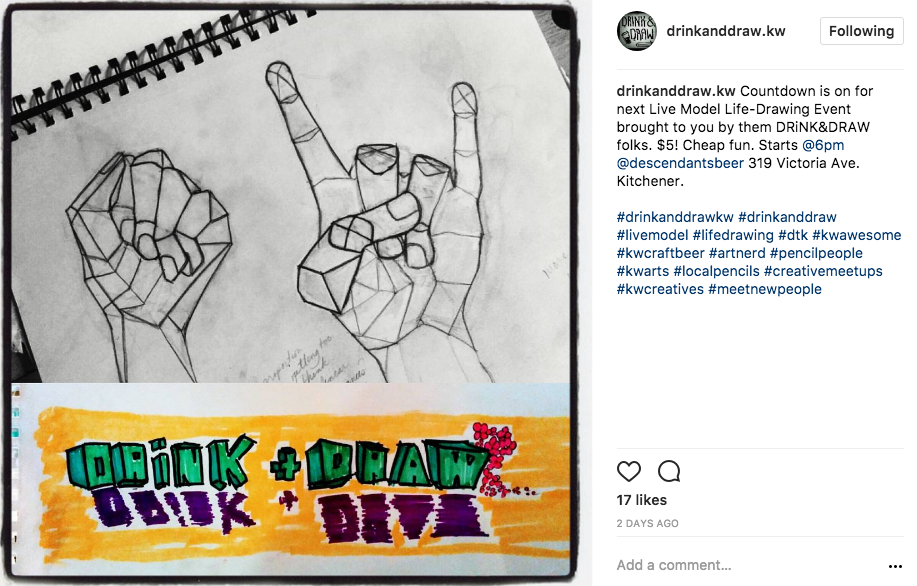Viewport: 917px width, 586px height.
Task: View the #creativemeetups hashtag
Action: (823, 271)
